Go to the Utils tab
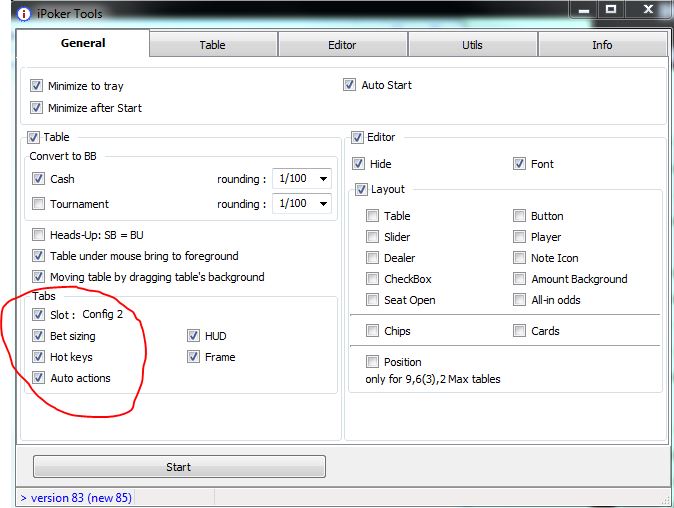Screen dimensions: 674x508 coord(472,45)
